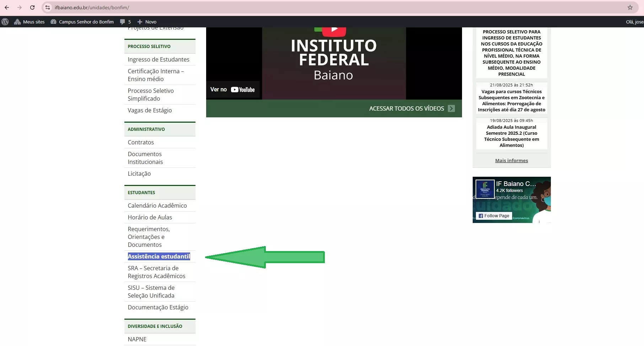Screen dimensions: 644x346
Task: Open the Campus Senhor do Bonfim menu
Action: (x=82, y=22)
